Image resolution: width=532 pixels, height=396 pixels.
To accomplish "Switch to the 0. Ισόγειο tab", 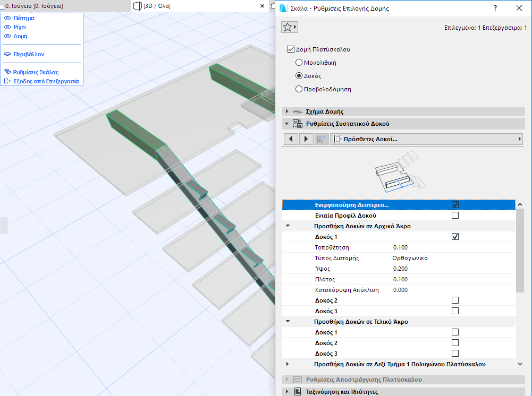I will point(35,6).
